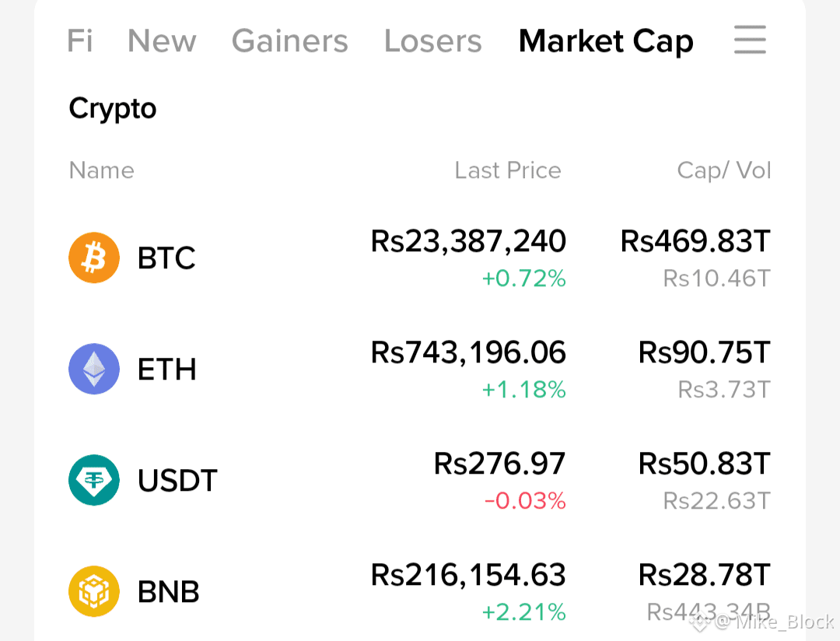This screenshot has width=840, height=641.
Task: Open the BTC ticker label
Action: (166, 257)
